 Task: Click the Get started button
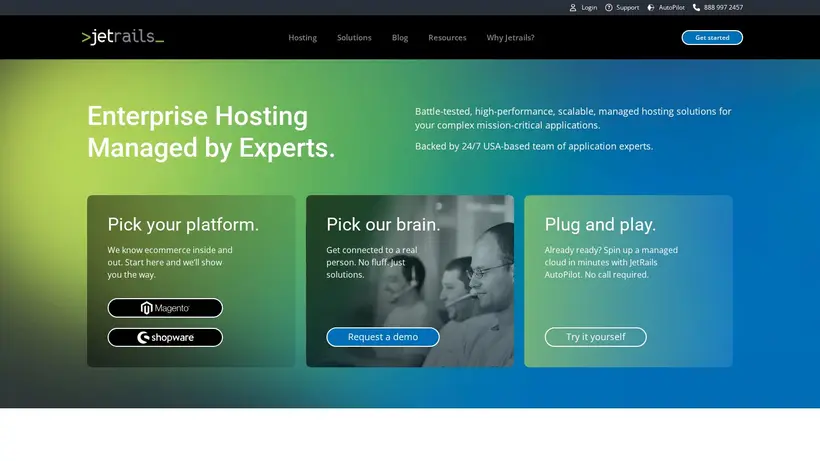(712, 38)
